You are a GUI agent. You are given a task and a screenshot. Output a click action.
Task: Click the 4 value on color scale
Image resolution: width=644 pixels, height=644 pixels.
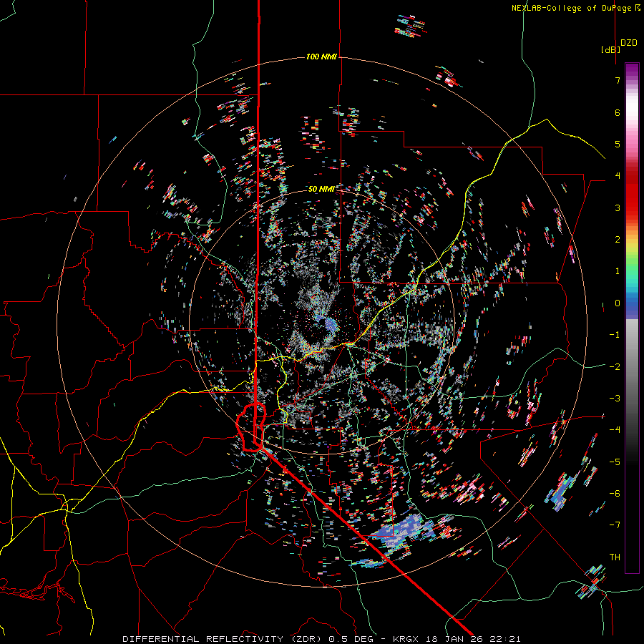coord(618,176)
